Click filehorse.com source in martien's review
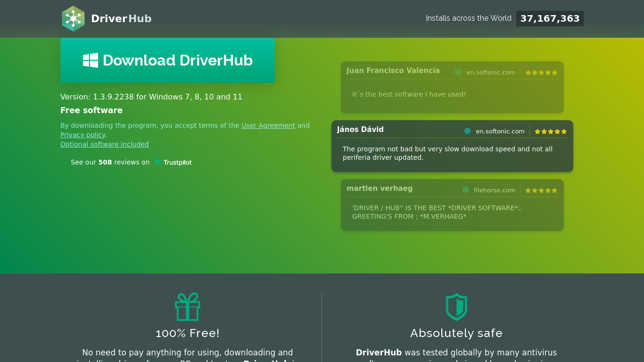The width and height of the screenshot is (644, 362). [x=495, y=190]
